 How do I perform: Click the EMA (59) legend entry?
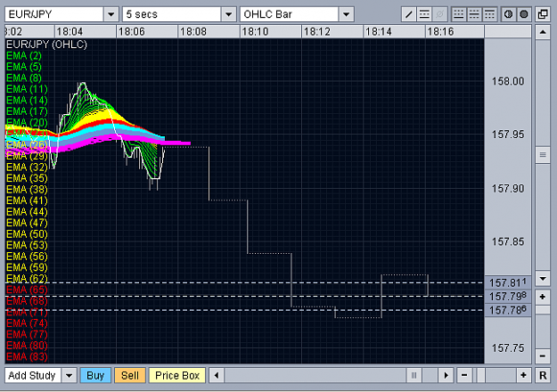[27, 268]
